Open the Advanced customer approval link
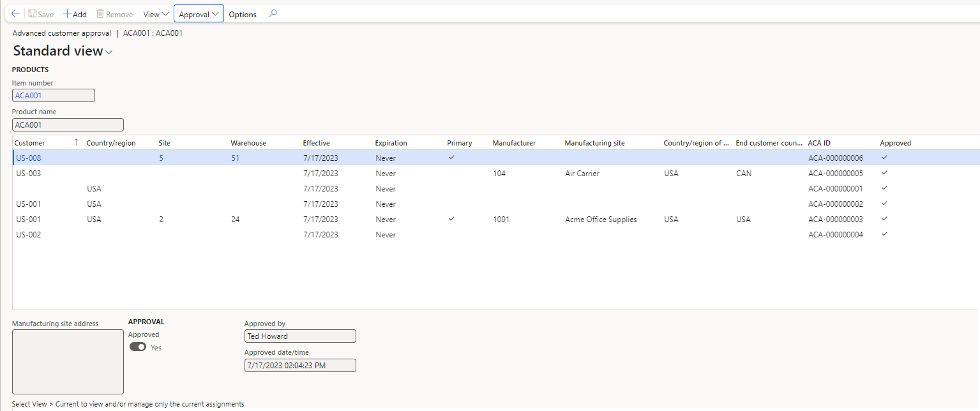Image resolution: width=980 pixels, height=411 pixels. 61,33
